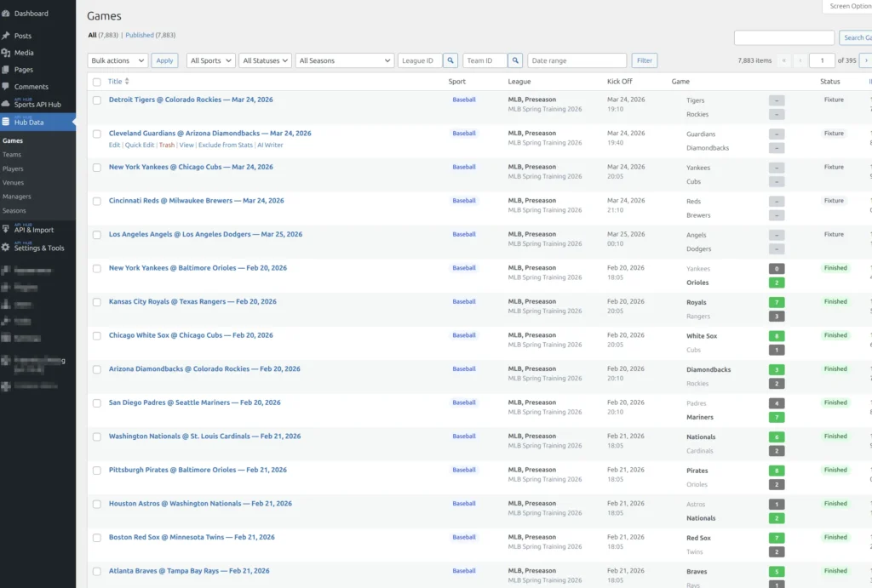Click the Pages icon in sidebar
This screenshot has width=872, height=588.
tap(6, 70)
